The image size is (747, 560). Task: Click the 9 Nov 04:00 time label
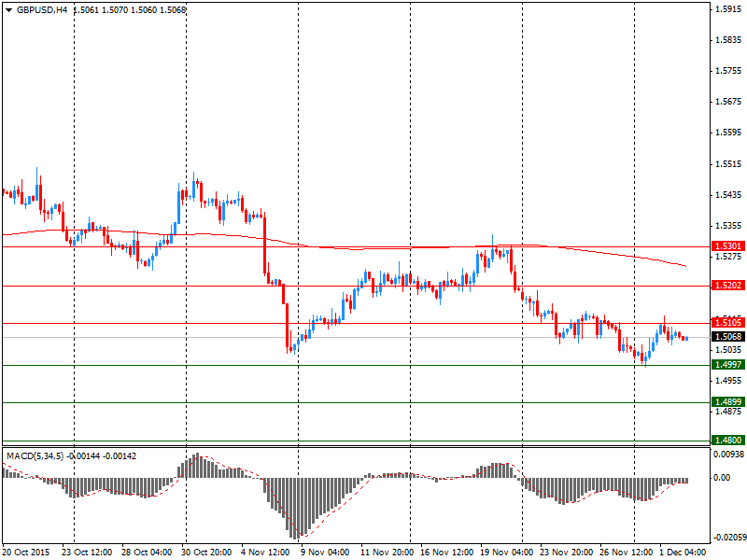(x=325, y=553)
